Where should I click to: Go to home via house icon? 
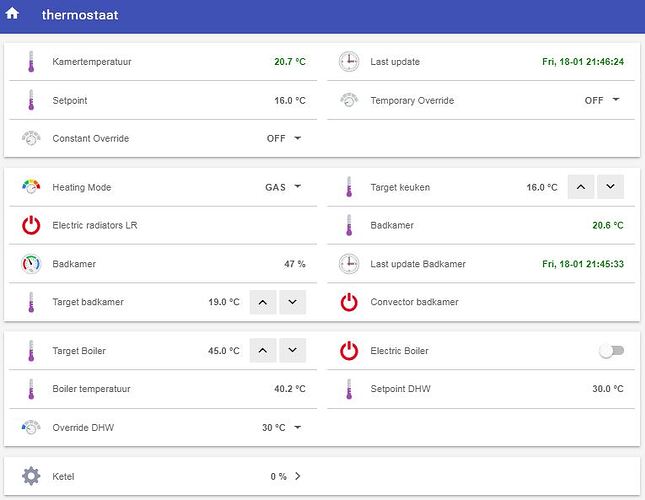point(12,14)
